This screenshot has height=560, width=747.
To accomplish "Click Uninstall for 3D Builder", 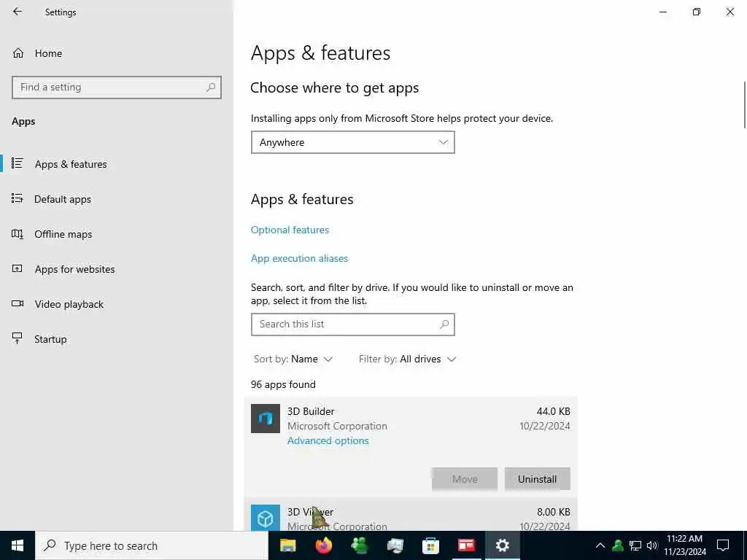I will click(538, 479).
